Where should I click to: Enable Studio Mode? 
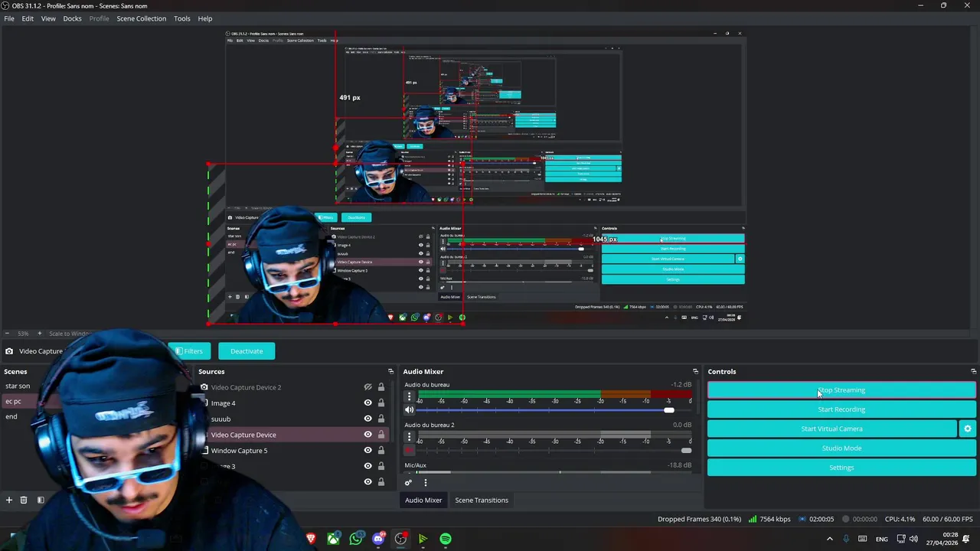tap(841, 448)
